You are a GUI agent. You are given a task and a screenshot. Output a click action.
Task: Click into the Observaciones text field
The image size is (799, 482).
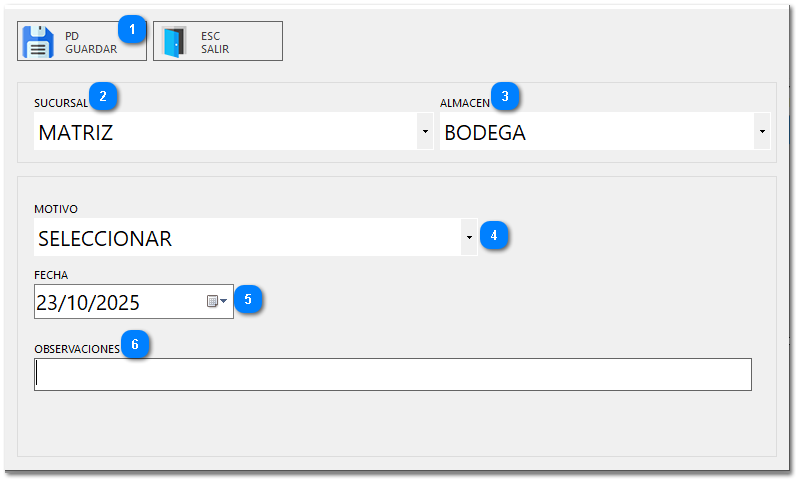point(392,374)
